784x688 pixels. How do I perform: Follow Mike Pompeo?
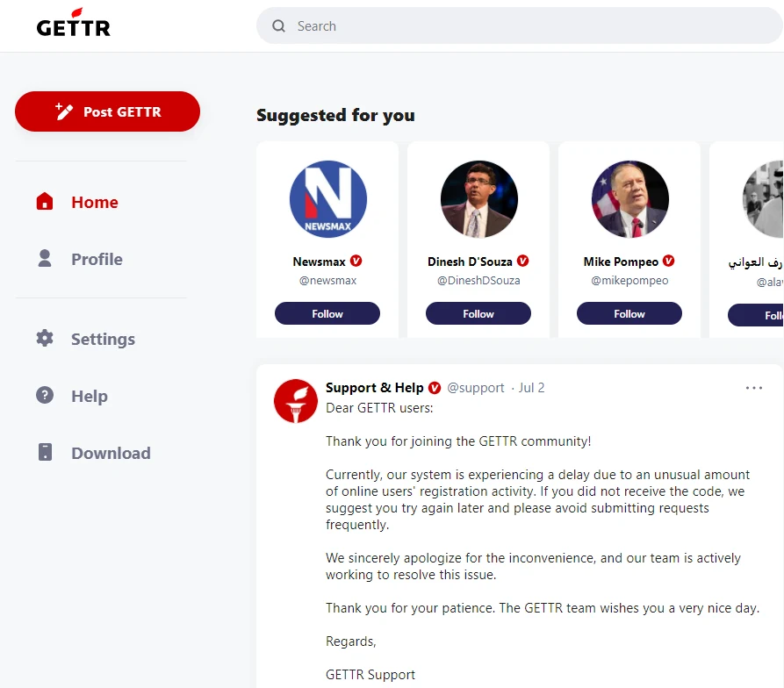click(x=629, y=312)
